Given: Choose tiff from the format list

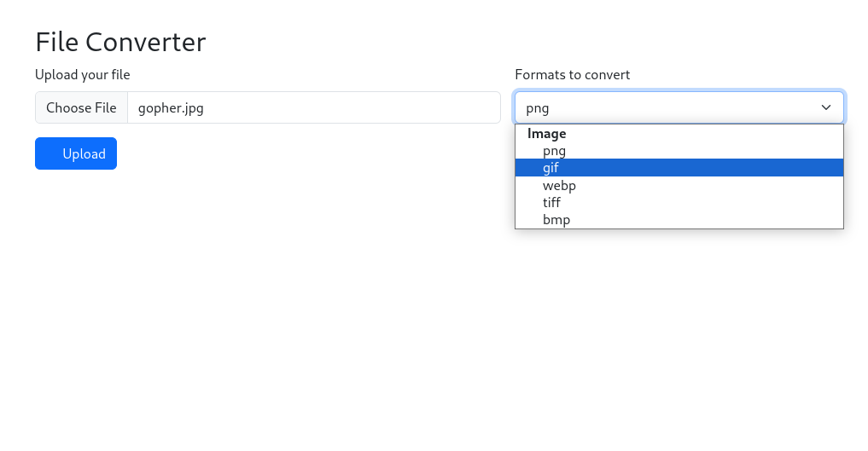Looking at the screenshot, I should tap(551, 202).
